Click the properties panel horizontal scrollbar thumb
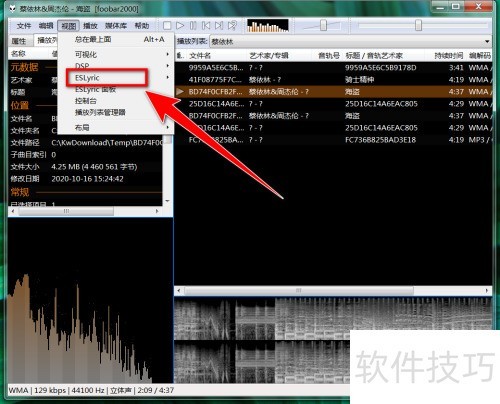 tap(66, 211)
